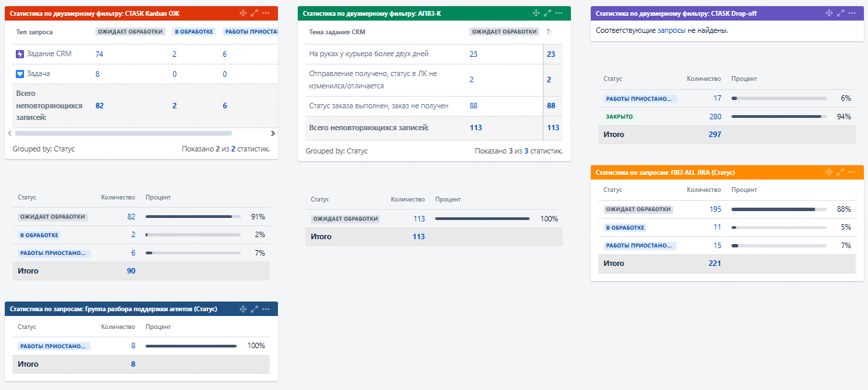This screenshot has width=868, height=390.
Task: Maximize the АПВЗ-К gadget
Action: click(x=548, y=13)
